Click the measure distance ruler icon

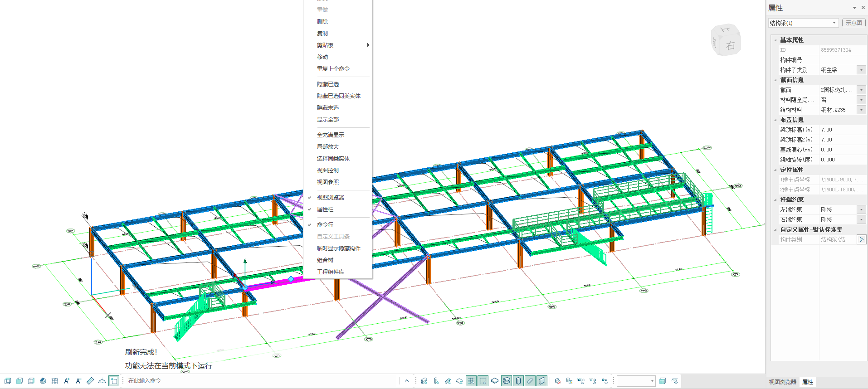pyautogui.click(x=90, y=381)
